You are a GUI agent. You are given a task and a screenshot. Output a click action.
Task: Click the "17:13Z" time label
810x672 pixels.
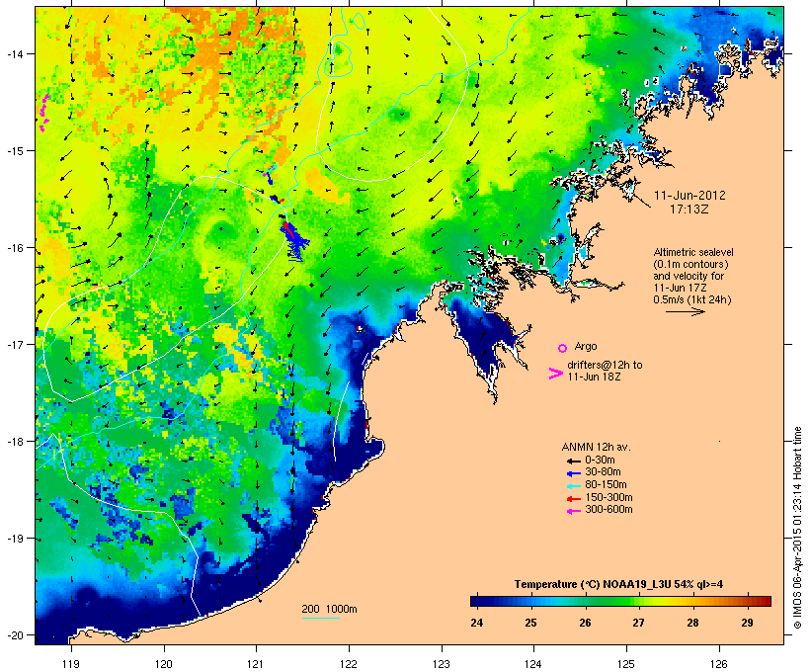pyautogui.click(x=689, y=210)
